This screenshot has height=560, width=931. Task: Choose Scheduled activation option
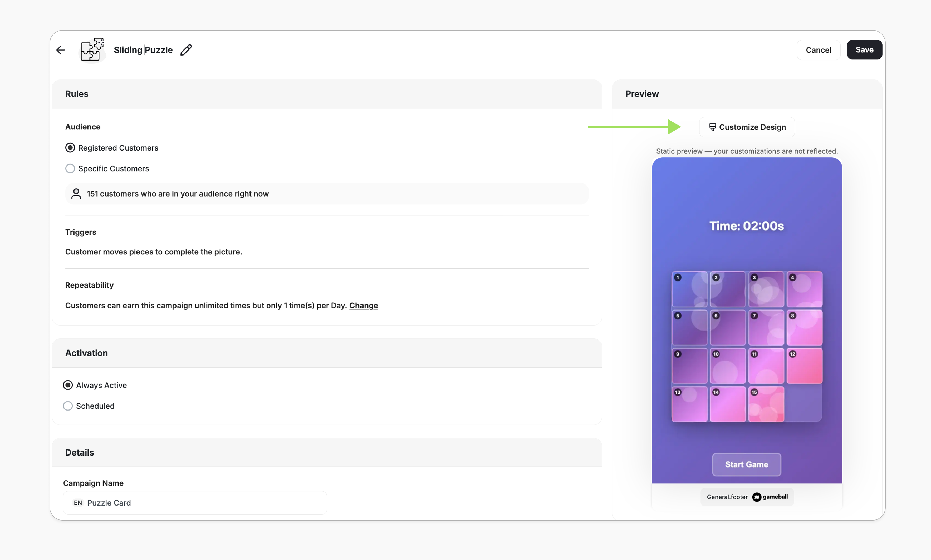68,406
